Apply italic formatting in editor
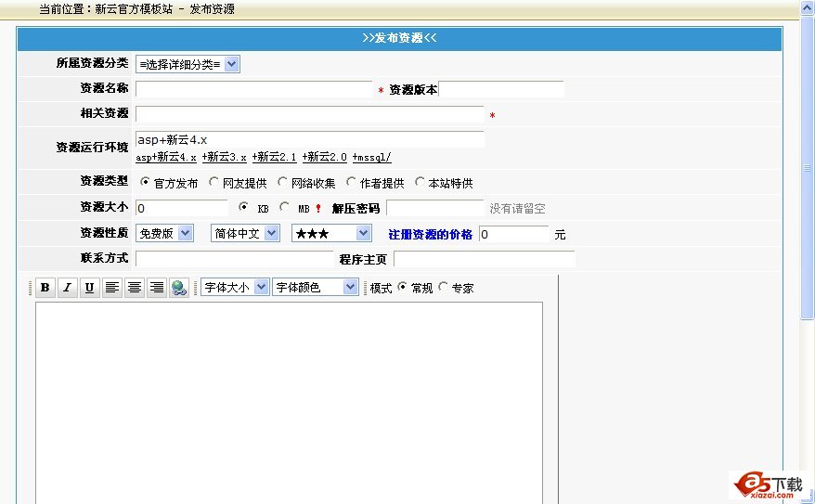 67,288
